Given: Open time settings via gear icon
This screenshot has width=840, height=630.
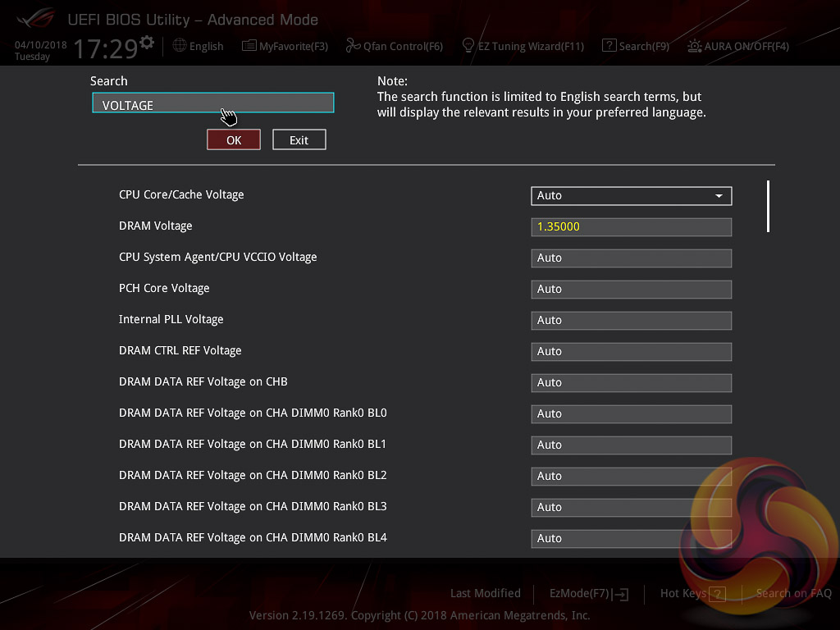Looking at the screenshot, I should pos(147,43).
